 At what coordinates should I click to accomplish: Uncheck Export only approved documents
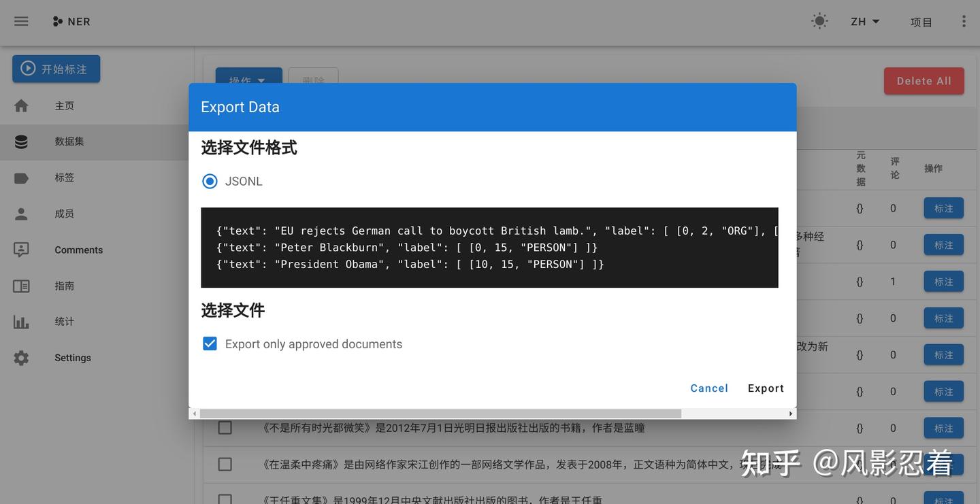(210, 343)
